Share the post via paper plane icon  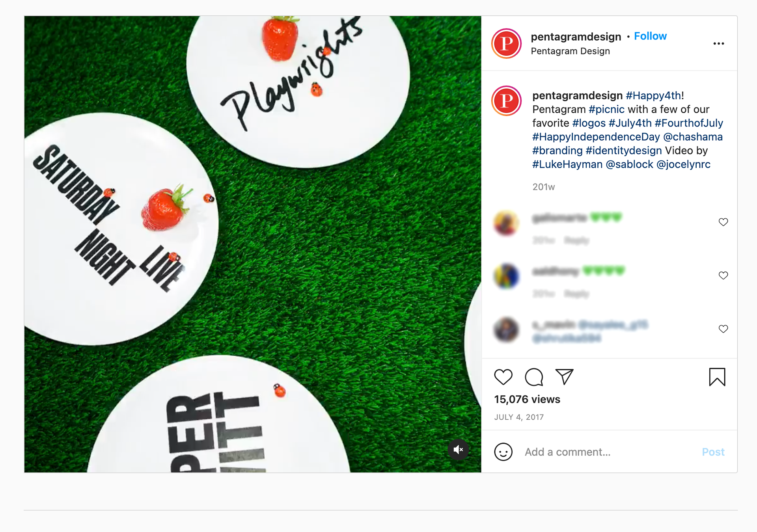(564, 377)
